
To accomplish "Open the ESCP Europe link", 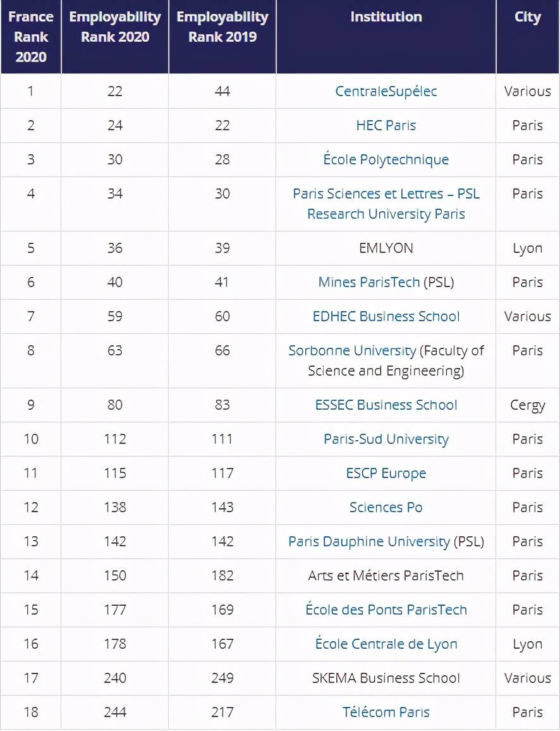I will (386, 473).
